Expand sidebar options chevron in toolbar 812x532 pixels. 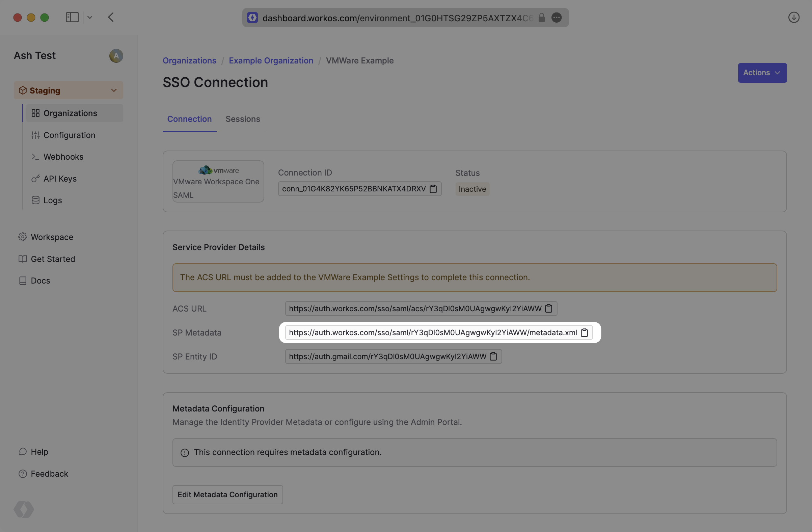90,18
